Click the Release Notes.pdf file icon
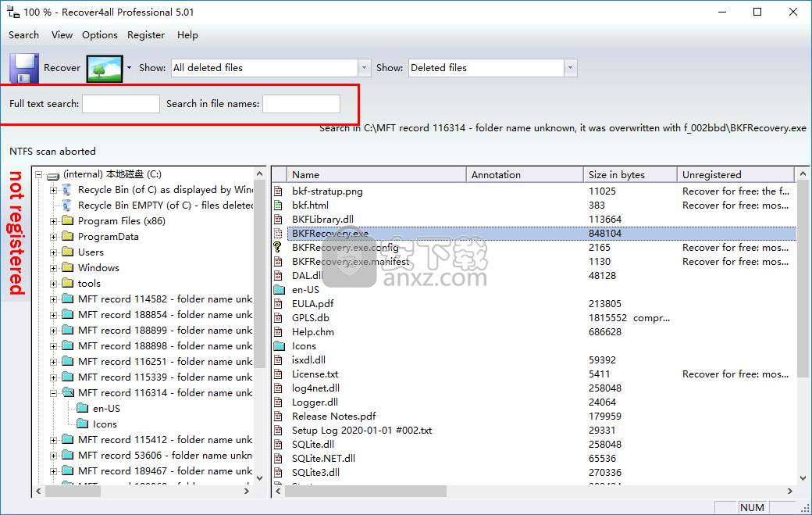Viewport: 812px width, 515px height. point(279,416)
